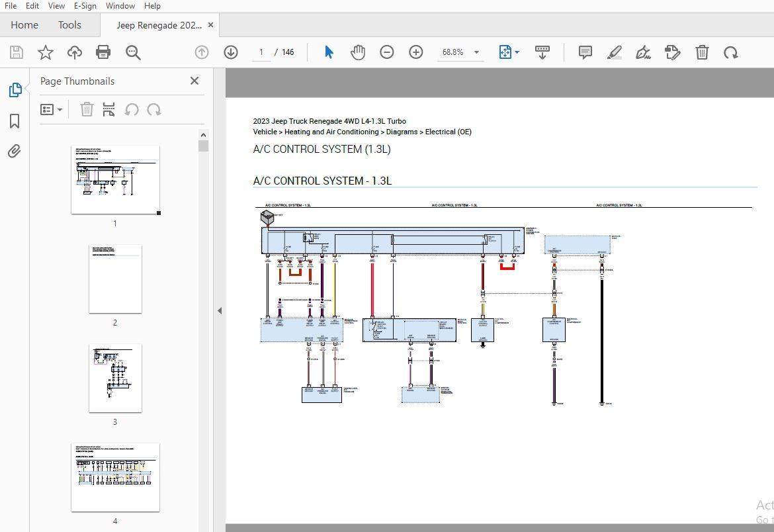Viewport: 774px width, 532px height.
Task: Click the thumbnails panel scrollbar thumb
Action: (203, 146)
